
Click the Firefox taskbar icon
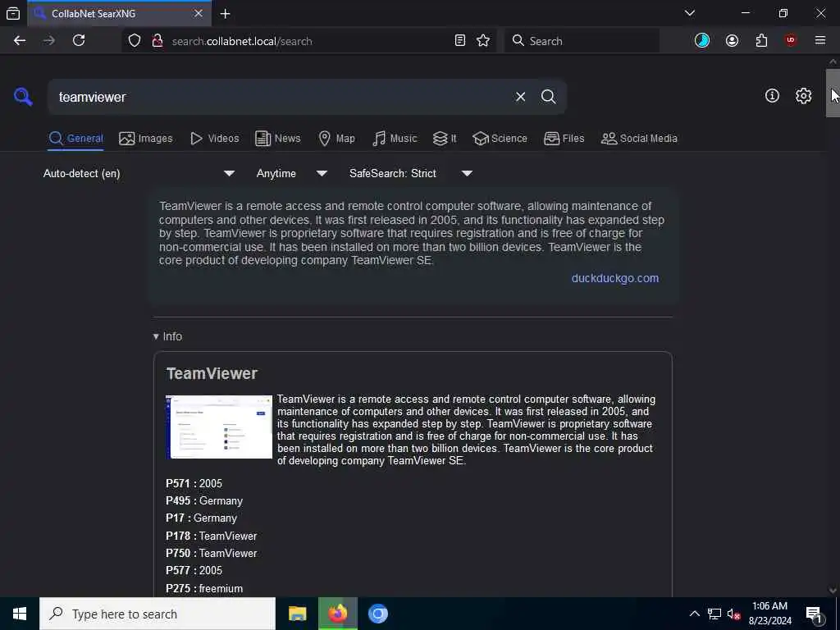pyautogui.click(x=337, y=614)
